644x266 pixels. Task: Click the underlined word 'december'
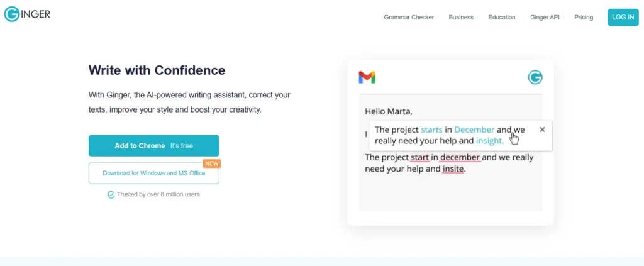click(460, 157)
